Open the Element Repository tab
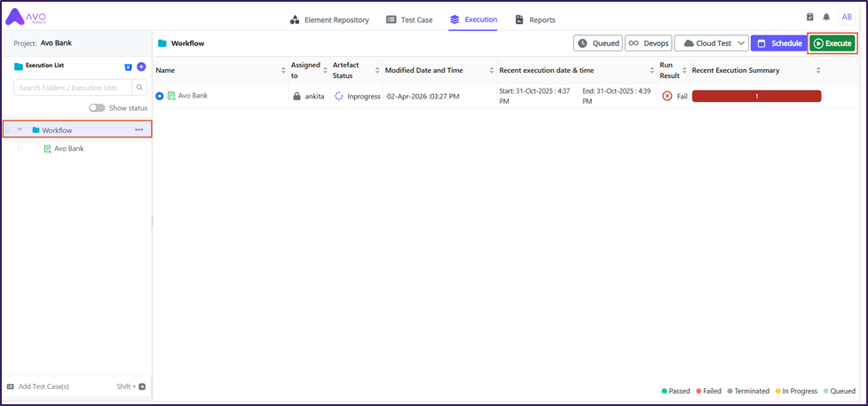 pos(329,20)
